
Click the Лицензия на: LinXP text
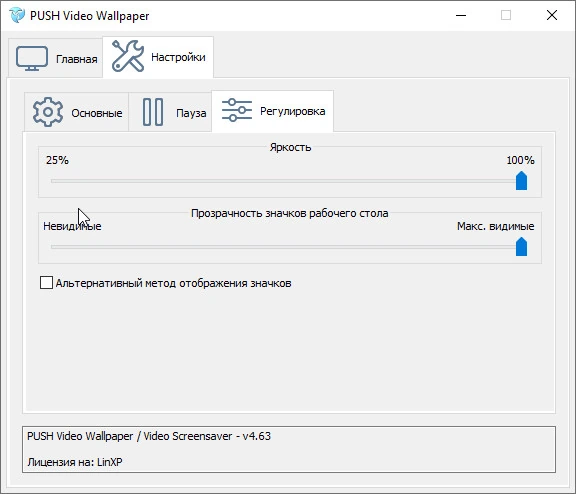coord(75,462)
